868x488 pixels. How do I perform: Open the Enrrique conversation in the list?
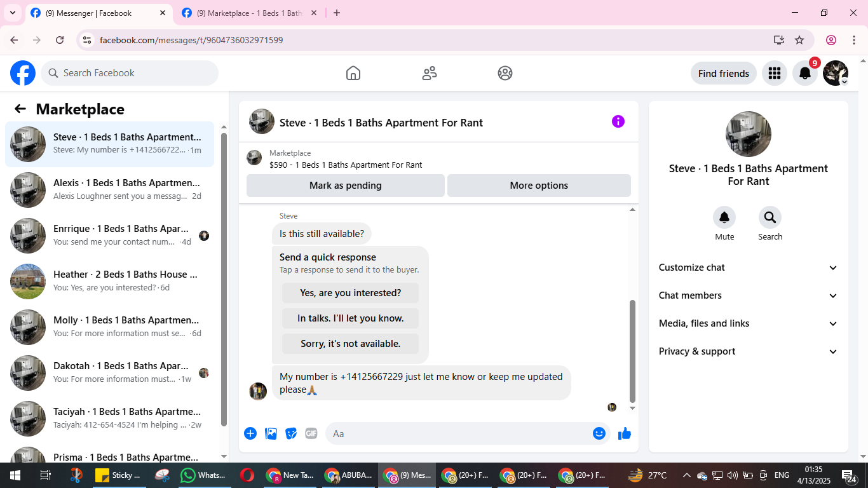pyautogui.click(x=109, y=236)
